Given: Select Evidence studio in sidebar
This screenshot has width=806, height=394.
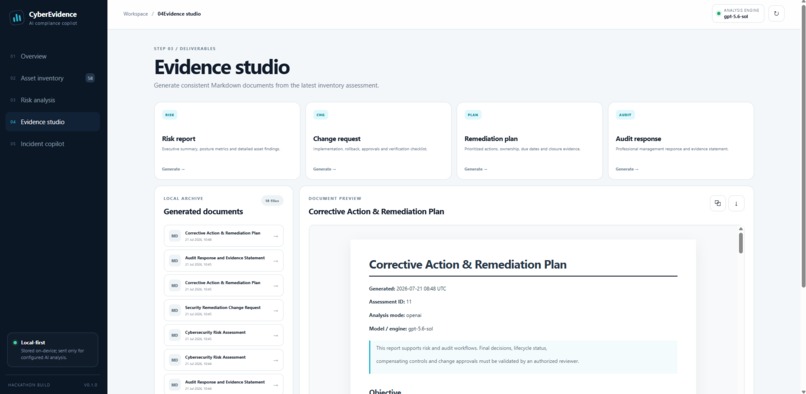Looking at the screenshot, I should pos(52,122).
